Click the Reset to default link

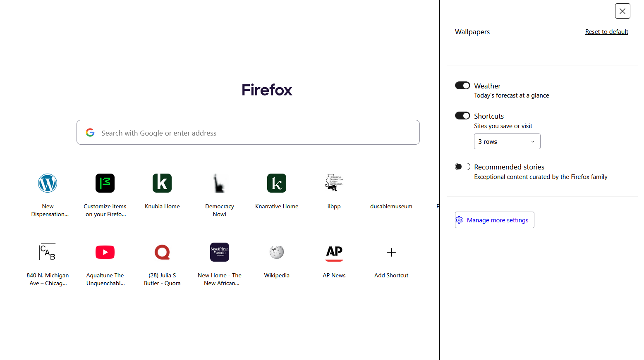pyautogui.click(x=606, y=32)
